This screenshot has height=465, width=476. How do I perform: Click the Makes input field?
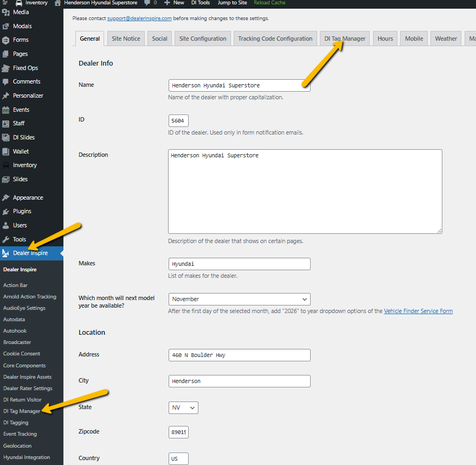[239, 264]
